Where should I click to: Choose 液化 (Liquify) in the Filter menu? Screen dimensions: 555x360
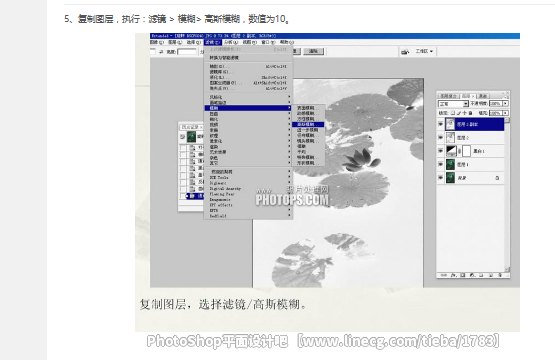click(x=248, y=77)
